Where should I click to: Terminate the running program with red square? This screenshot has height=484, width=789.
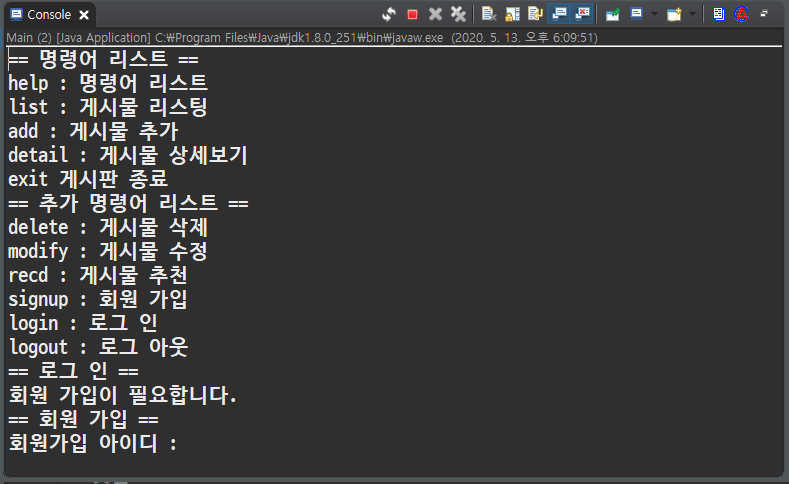[412, 15]
